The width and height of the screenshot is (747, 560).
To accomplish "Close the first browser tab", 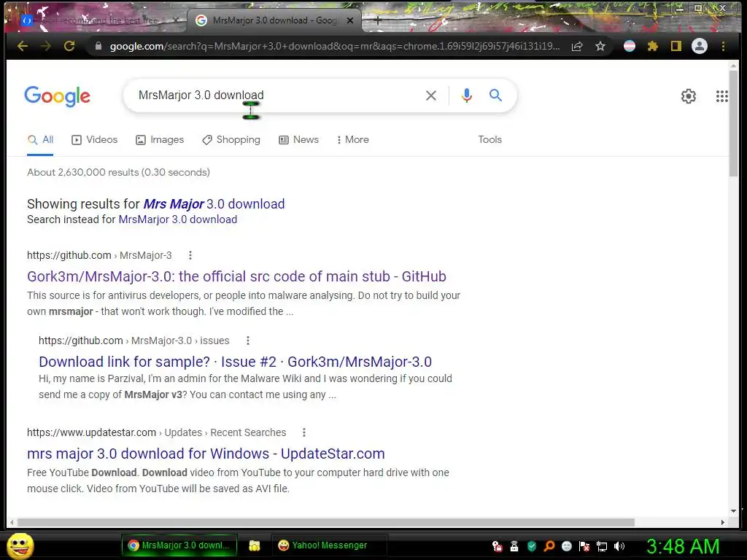I will [x=176, y=20].
